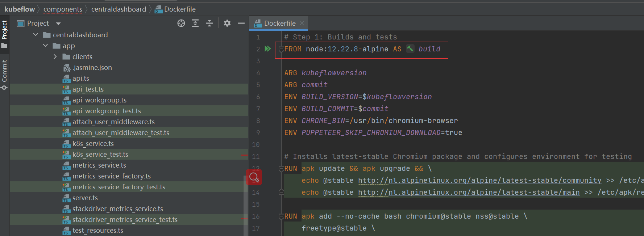Click kubeflow in the breadcrumb
Image resolution: width=644 pixels, height=236 pixels.
(20, 9)
